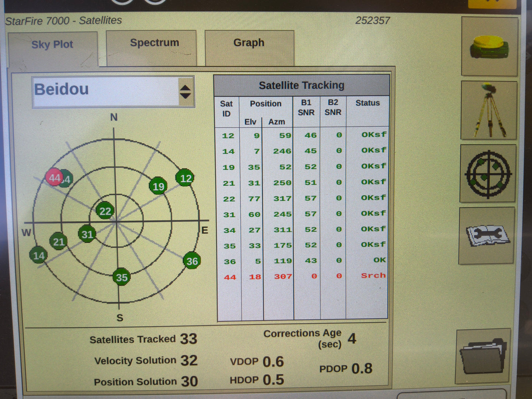Select Sat ID 31 in tracking table
Viewport: 532px width, 399px height.
click(x=229, y=215)
